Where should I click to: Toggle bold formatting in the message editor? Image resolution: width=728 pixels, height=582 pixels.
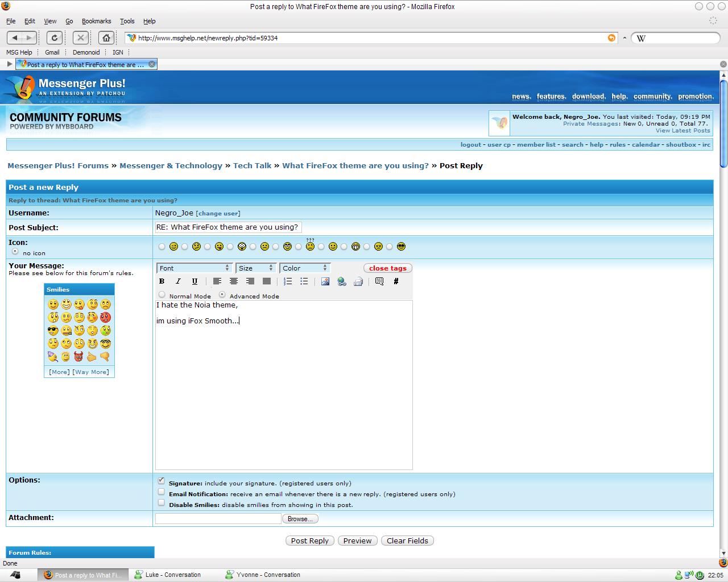pyautogui.click(x=162, y=281)
